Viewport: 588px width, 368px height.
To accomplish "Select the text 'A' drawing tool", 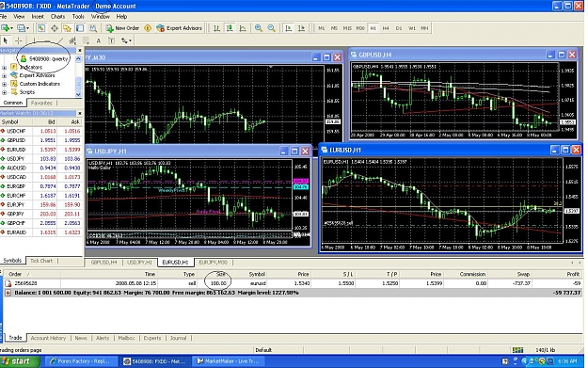I will point(99,40).
